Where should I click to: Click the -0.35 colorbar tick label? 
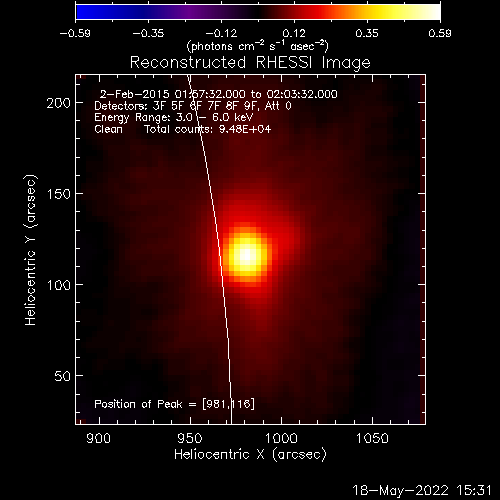(x=148, y=33)
